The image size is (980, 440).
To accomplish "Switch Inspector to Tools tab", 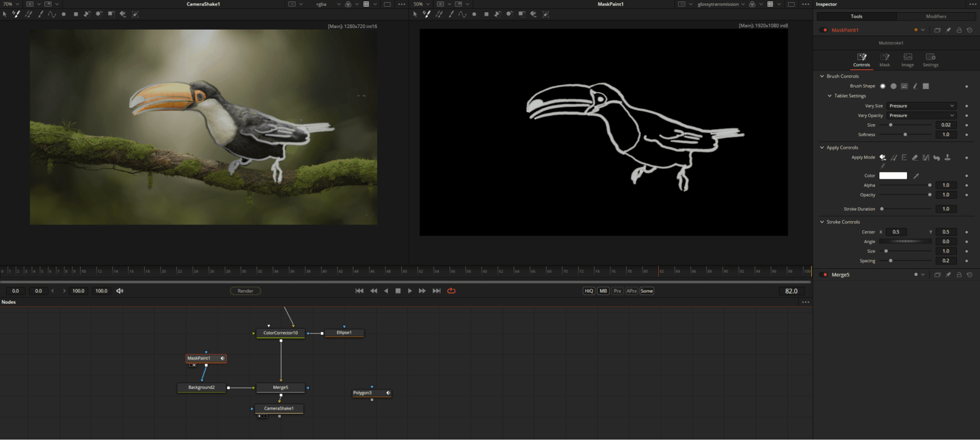I will 856,16.
